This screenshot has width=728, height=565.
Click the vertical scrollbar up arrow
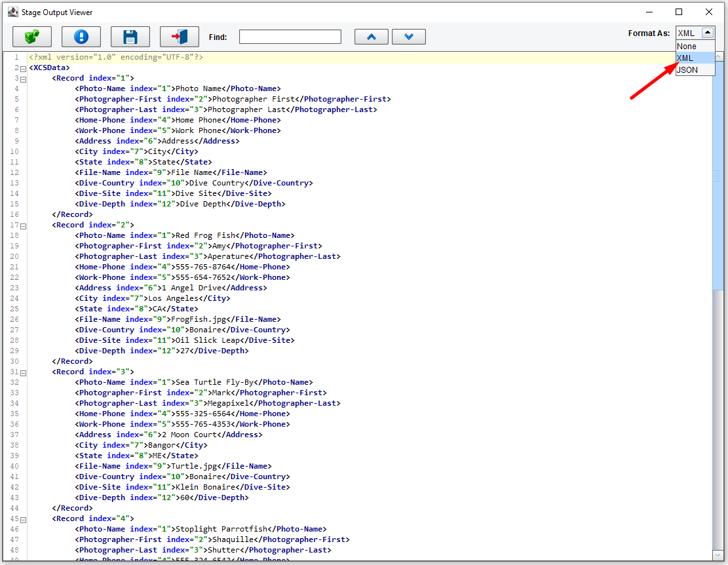click(x=718, y=56)
